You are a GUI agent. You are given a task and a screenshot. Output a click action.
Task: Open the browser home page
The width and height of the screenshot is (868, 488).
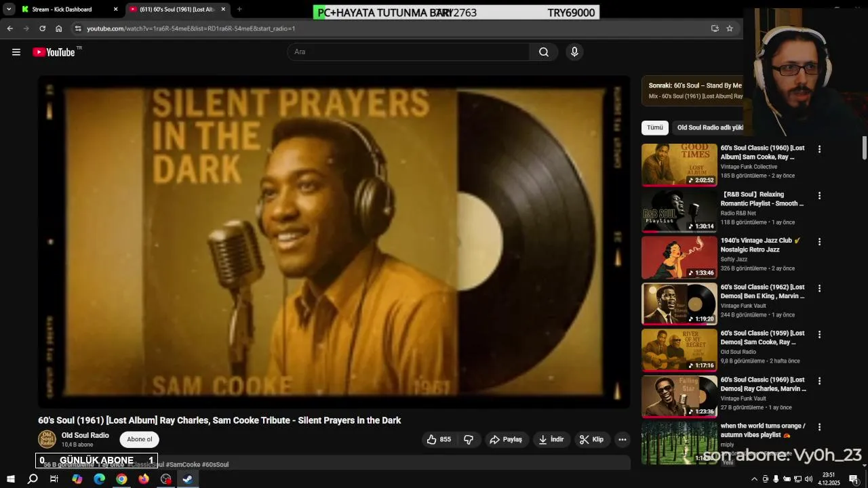(x=58, y=28)
